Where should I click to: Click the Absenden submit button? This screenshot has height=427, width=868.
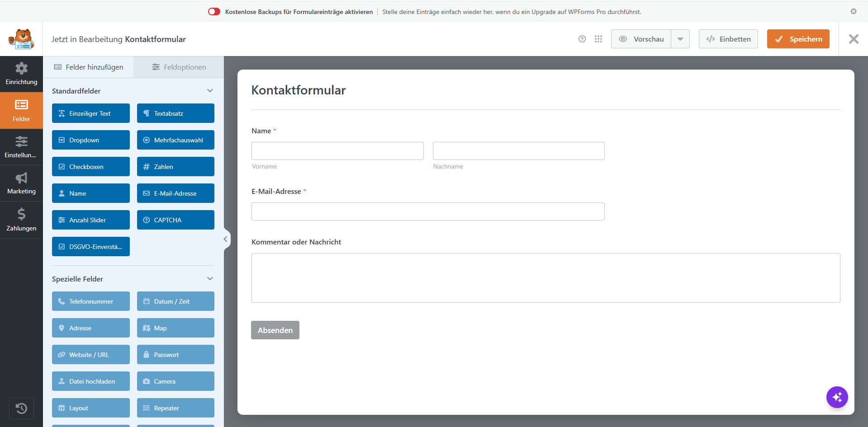point(275,330)
